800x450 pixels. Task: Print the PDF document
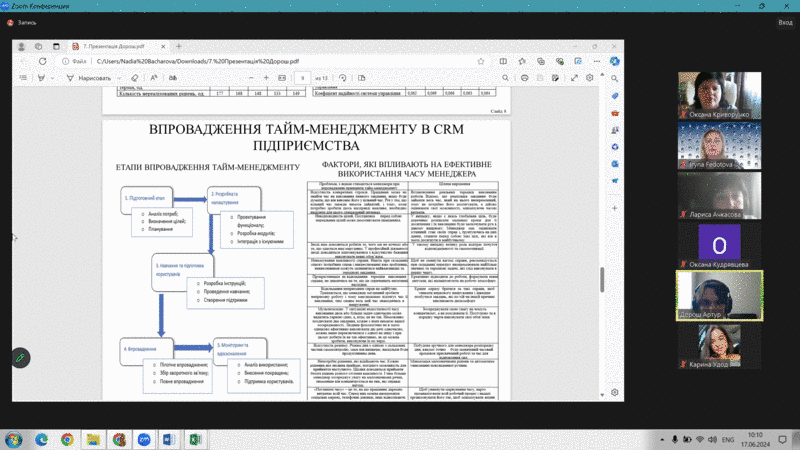[524, 78]
